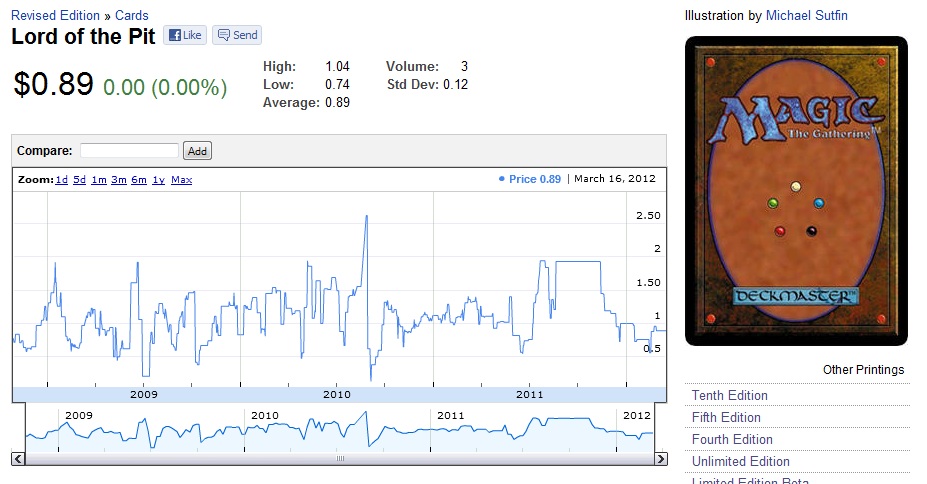Click the scrollbar left arrow under chart
Viewport: 927px width, 484px height.
[x=18, y=458]
